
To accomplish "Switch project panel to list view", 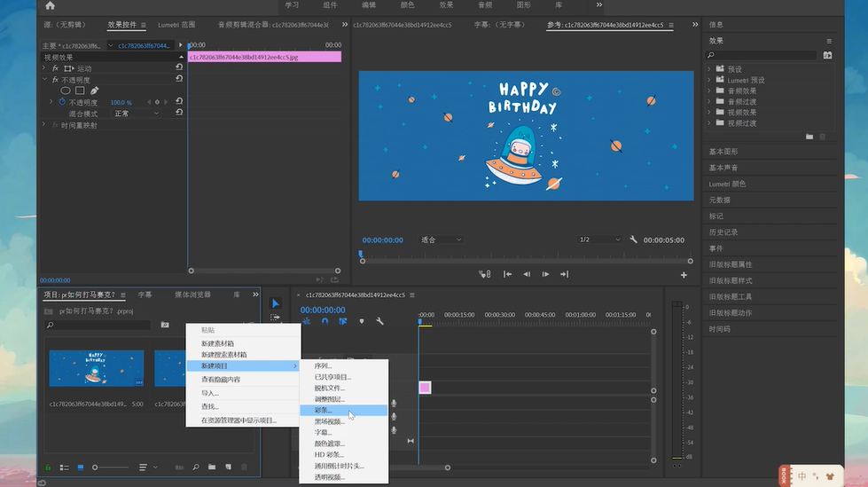I will click(x=64, y=467).
